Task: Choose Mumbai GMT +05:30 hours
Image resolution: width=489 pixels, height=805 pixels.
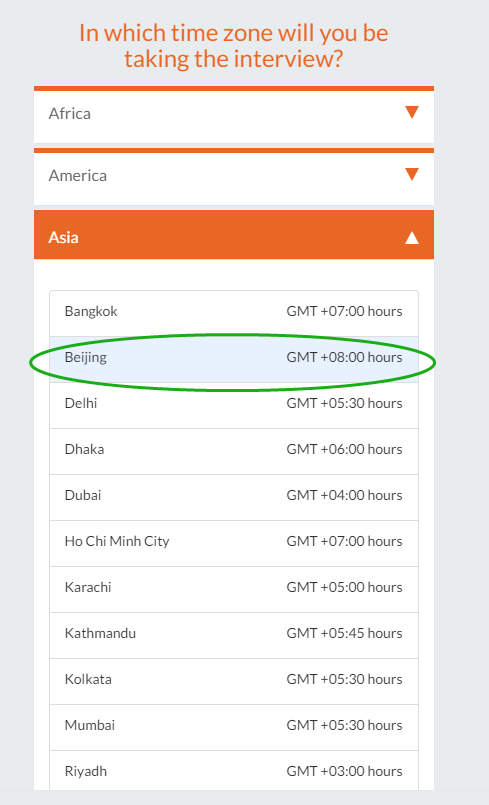Action: click(234, 727)
